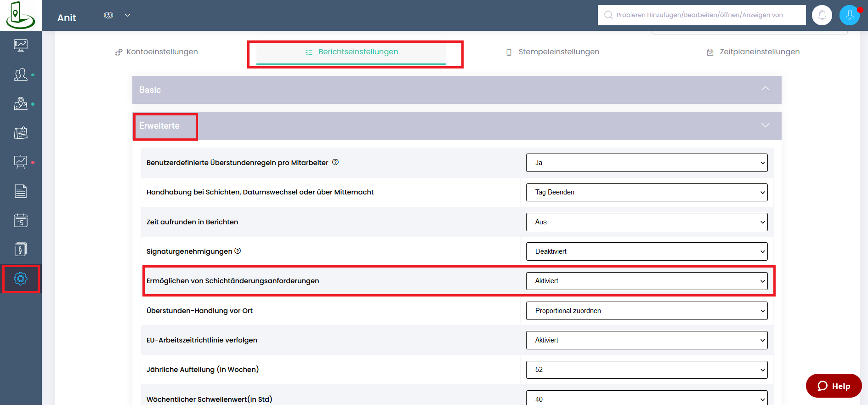This screenshot has width=868, height=405.
Task: Switch to Kontoeinstellungen tab
Action: tap(157, 52)
